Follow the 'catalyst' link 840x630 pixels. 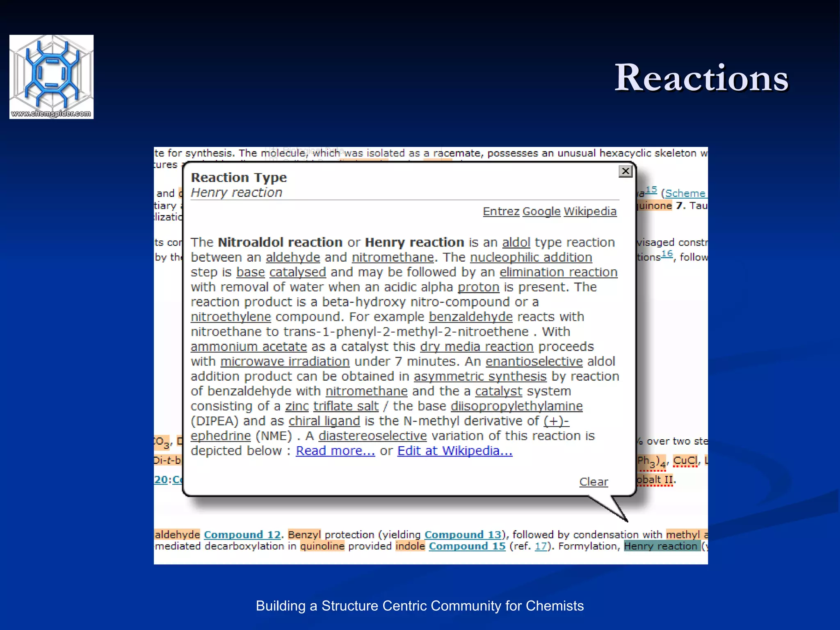[x=499, y=391]
